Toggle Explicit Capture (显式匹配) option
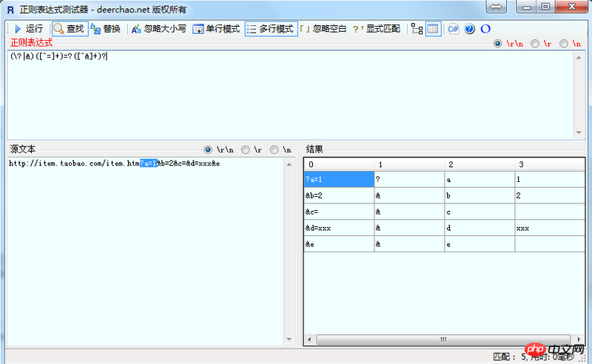This screenshot has width=592, height=364. [377, 29]
